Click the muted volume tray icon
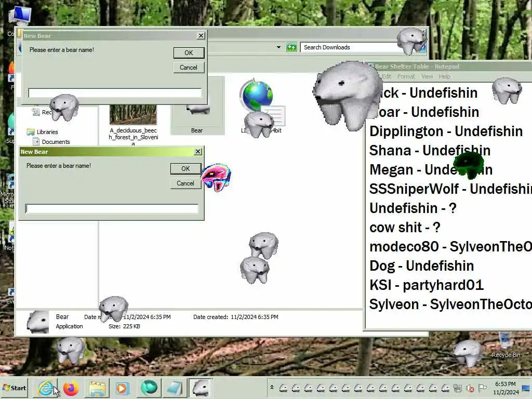 (x=470, y=388)
